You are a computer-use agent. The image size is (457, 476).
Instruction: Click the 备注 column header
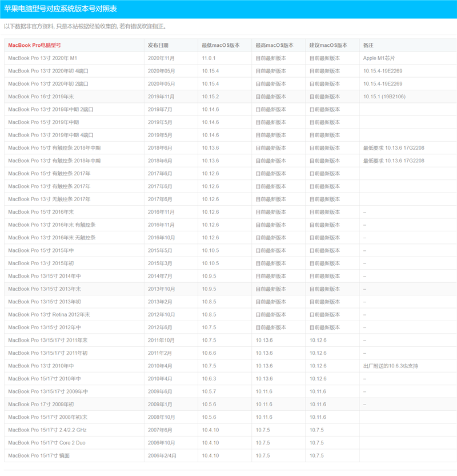[368, 45]
